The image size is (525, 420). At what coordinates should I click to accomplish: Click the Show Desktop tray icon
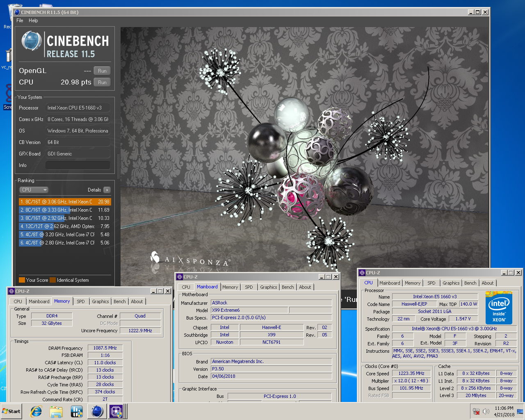pyautogui.click(x=520, y=411)
